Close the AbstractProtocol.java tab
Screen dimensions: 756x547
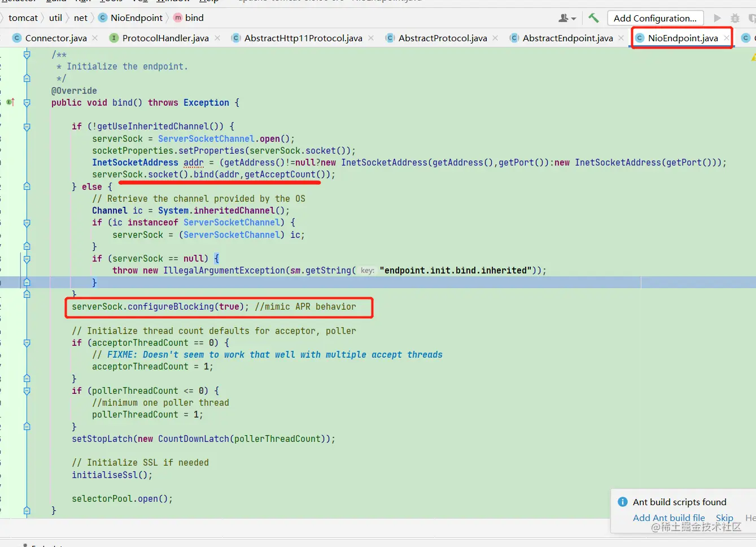tap(495, 38)
